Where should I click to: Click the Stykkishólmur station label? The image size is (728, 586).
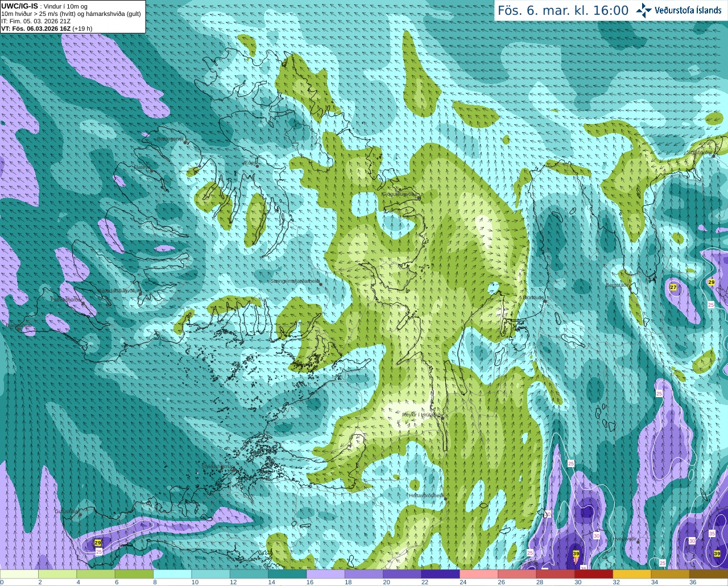click(218, 467)
